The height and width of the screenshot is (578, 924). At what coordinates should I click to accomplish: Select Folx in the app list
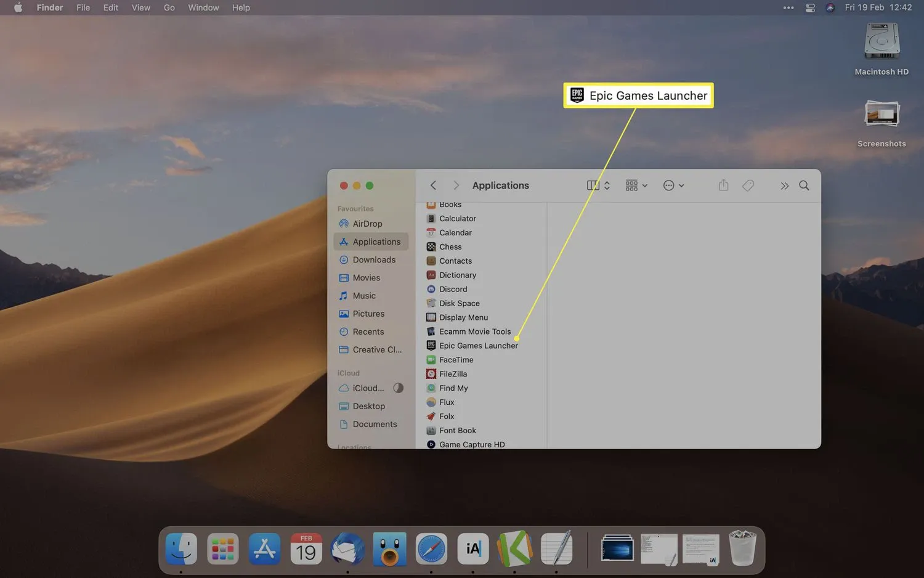click(x=440, y=417)
